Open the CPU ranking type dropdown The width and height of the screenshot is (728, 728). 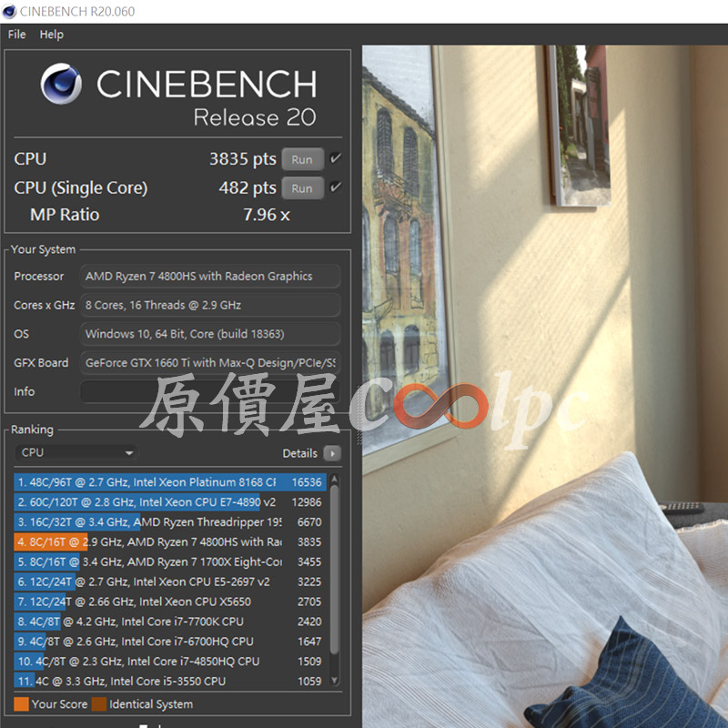click(76, 453)
